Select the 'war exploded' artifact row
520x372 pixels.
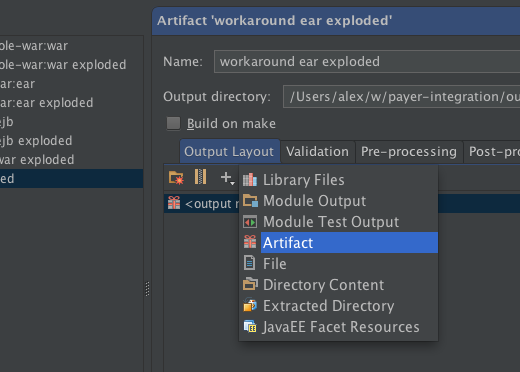click(x=72, y=160)
